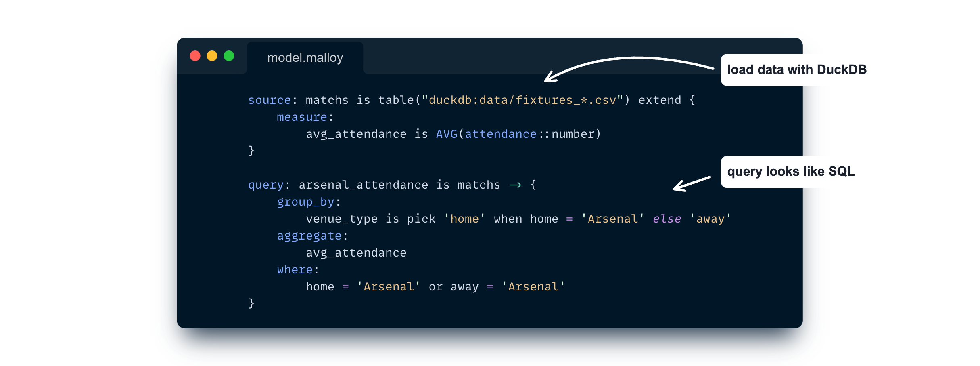Click the green maximize window dot

pos(229,56)
